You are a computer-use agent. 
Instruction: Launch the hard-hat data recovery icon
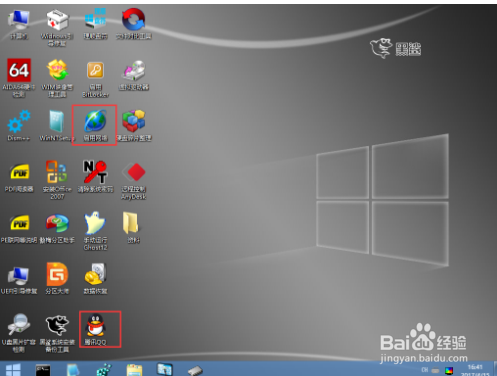coord(95,279)
